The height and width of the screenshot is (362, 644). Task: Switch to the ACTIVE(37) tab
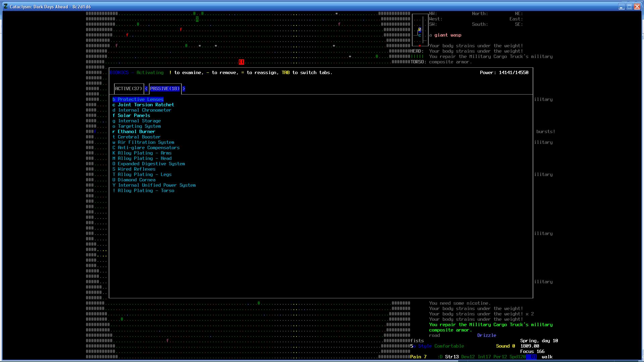(129, 89)
